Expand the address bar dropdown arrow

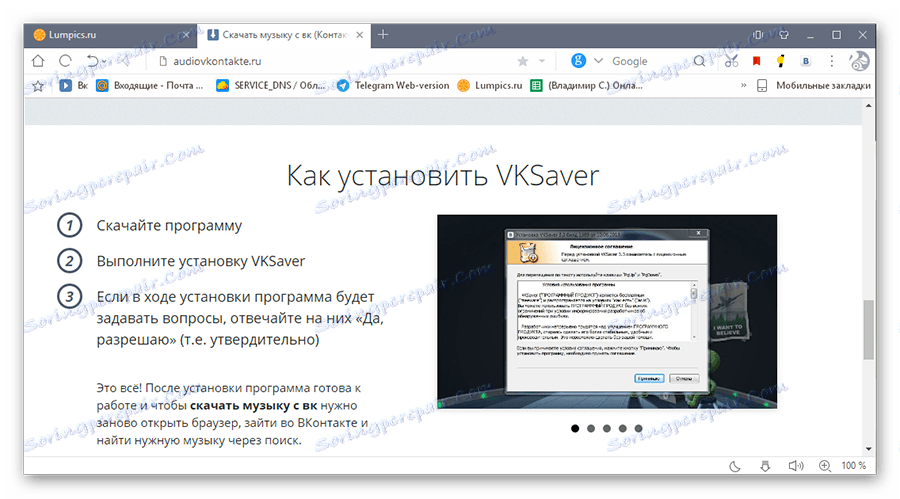tap(542, 61)
